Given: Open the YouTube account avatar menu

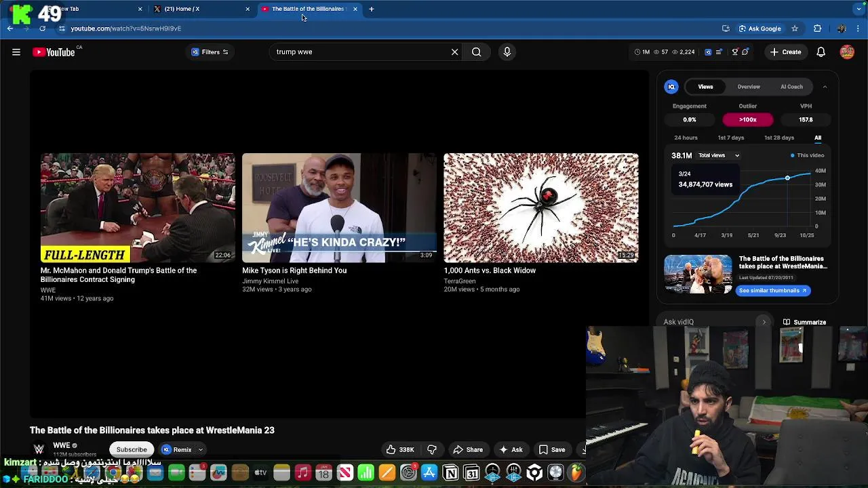Looking at the screenshot, I should click(x=847, y=52).
